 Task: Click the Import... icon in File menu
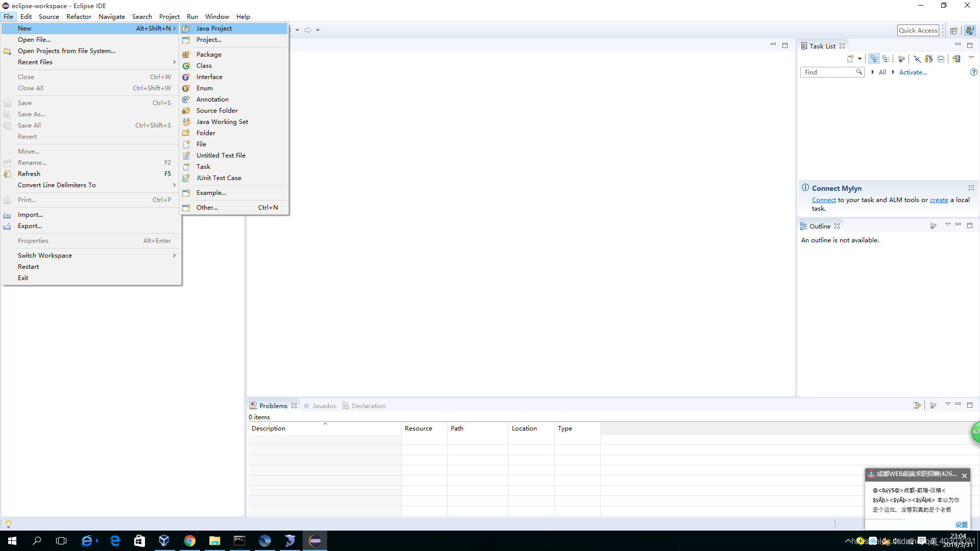pos(7,215)
